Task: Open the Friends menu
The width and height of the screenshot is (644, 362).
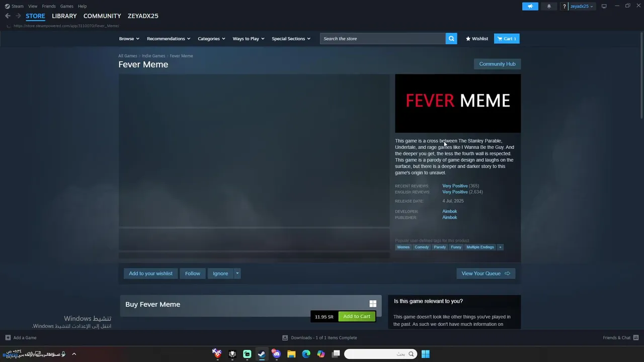Action: (49, 6)
